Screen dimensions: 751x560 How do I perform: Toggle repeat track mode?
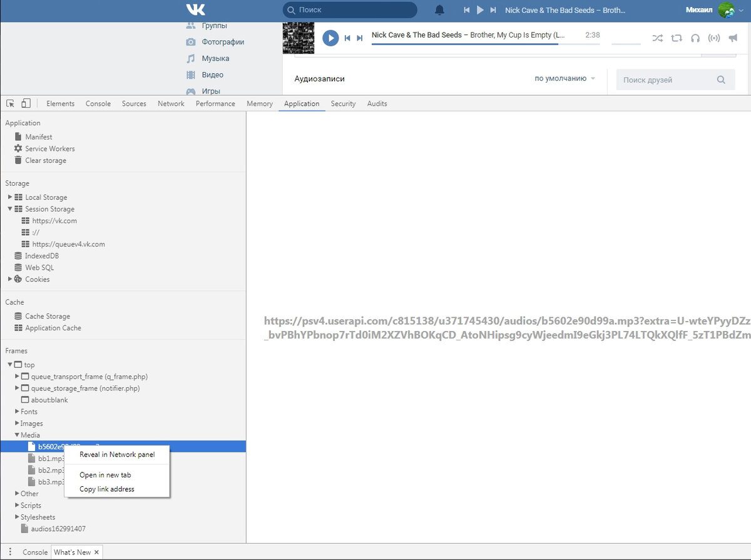(677, 38)
